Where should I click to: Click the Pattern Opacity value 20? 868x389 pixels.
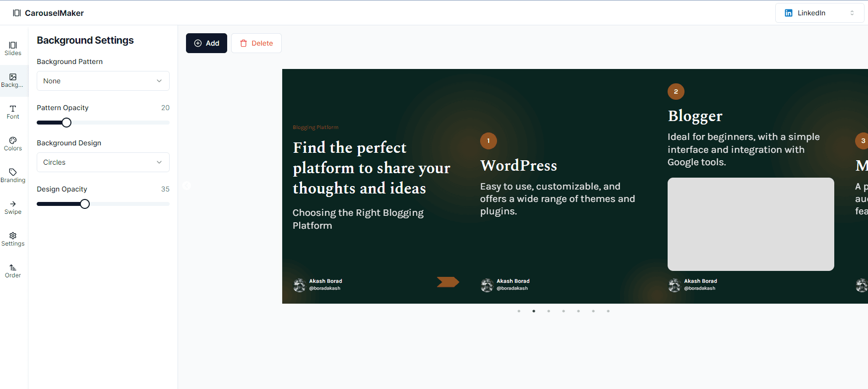pos(165,108)
